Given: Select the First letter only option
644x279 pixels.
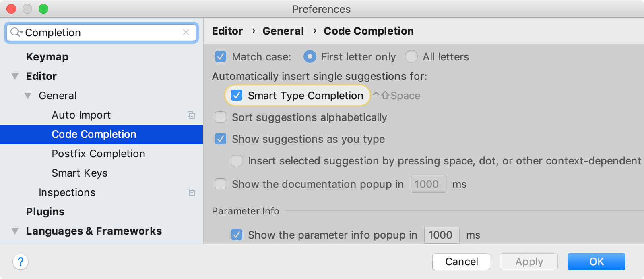Looking at the screenshot, I should [310, 57].
